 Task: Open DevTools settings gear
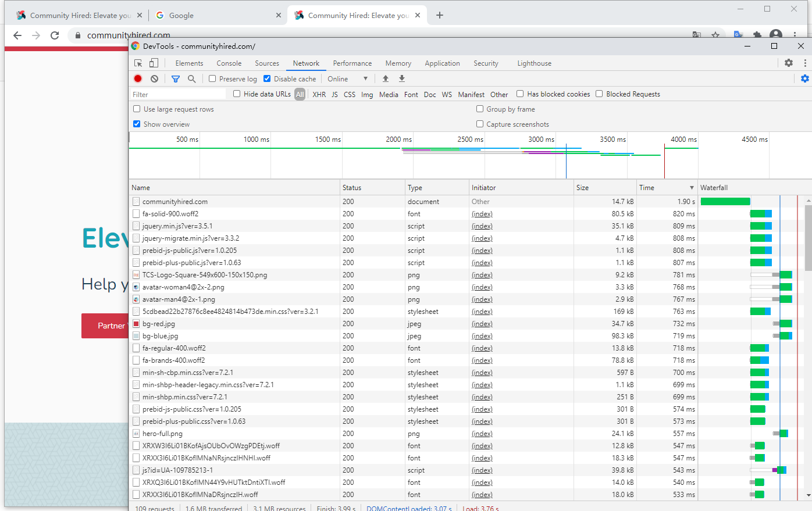[789, 63]
